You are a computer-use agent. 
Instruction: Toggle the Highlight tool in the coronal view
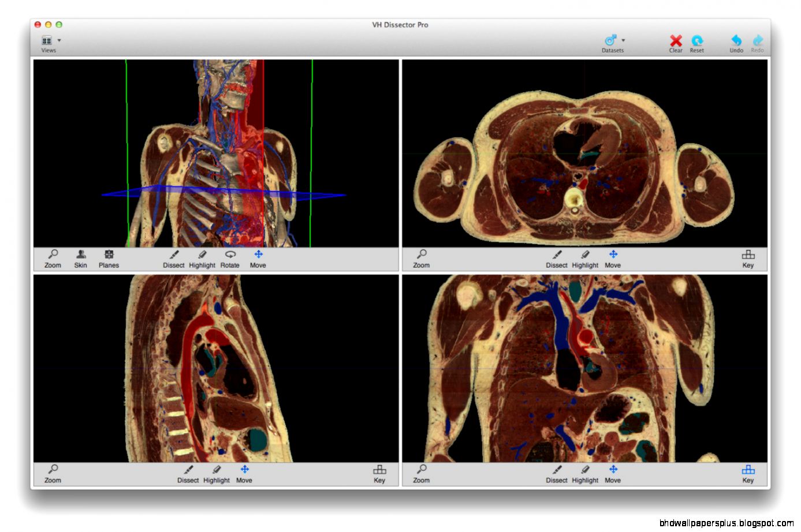(x=584, y=473)
